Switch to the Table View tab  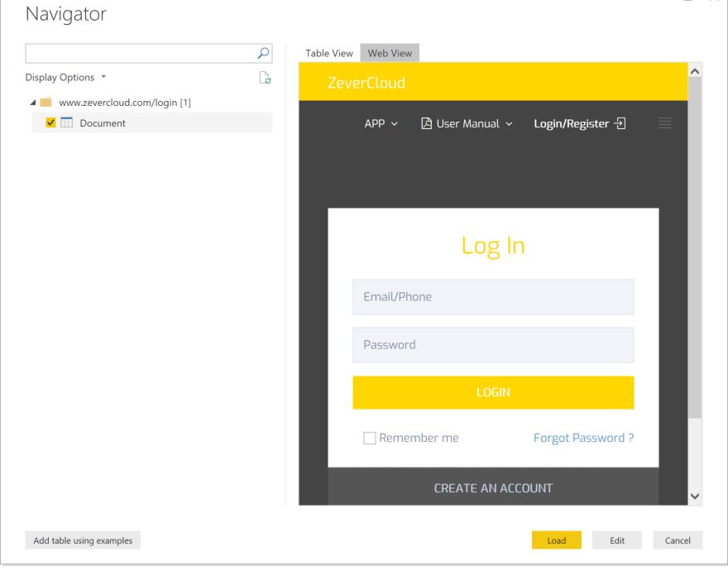tap(328, 53)
